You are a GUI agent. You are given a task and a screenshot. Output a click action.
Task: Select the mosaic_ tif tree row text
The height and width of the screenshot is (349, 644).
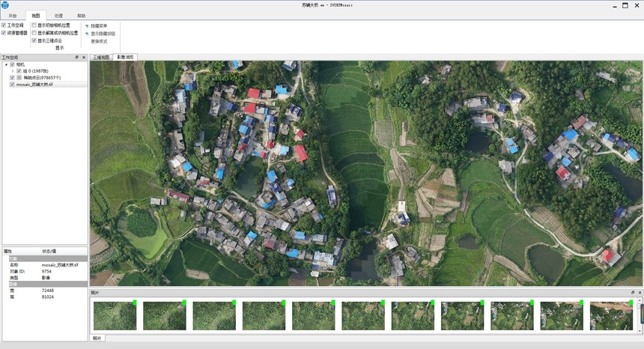click(34, 85)
